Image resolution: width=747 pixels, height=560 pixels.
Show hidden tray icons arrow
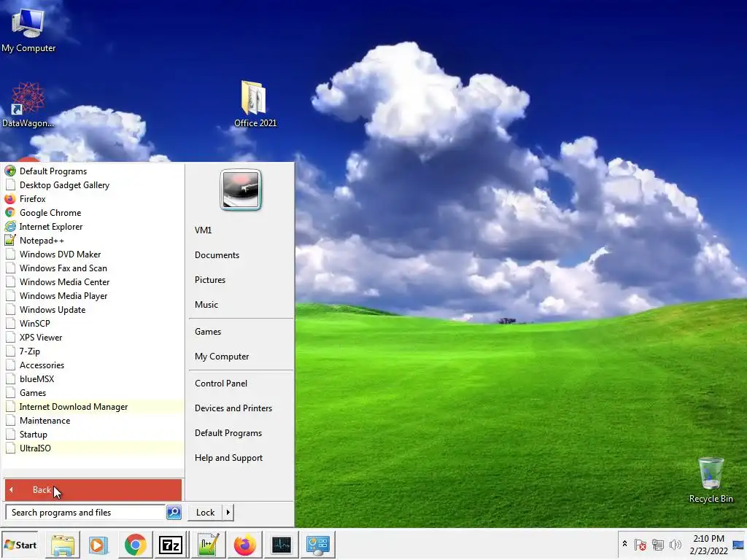coord(624,544)
